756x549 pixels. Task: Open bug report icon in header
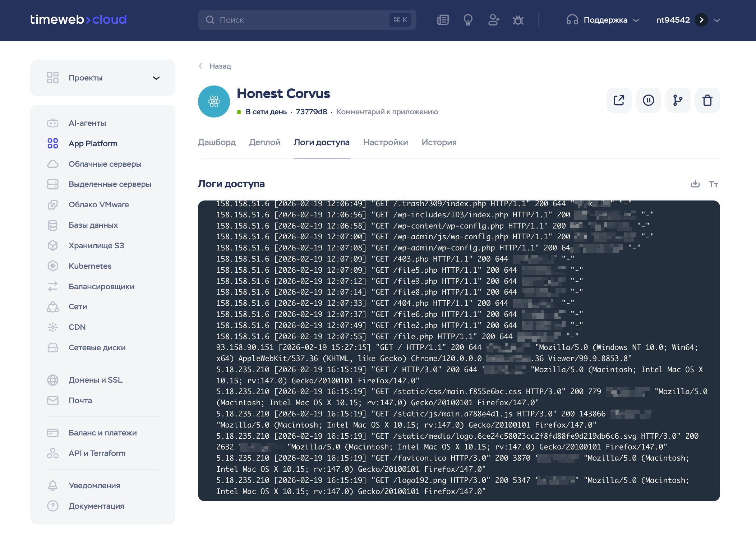coord(518,20)
